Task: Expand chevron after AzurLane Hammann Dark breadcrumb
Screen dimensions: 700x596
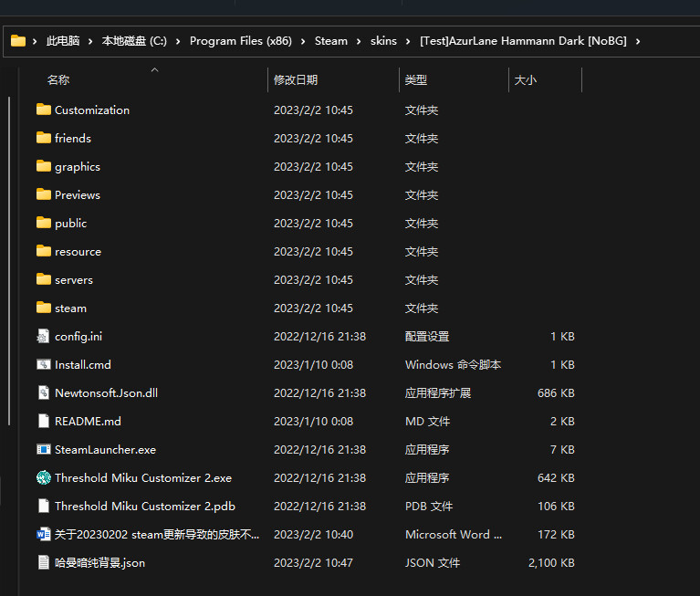Action: [x=638, y=41]
